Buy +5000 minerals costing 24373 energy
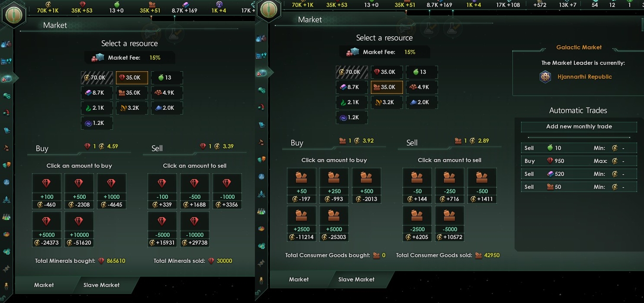The width and height of the screenshot is (644, 303). pyautogui.click(x=47, y=229)
